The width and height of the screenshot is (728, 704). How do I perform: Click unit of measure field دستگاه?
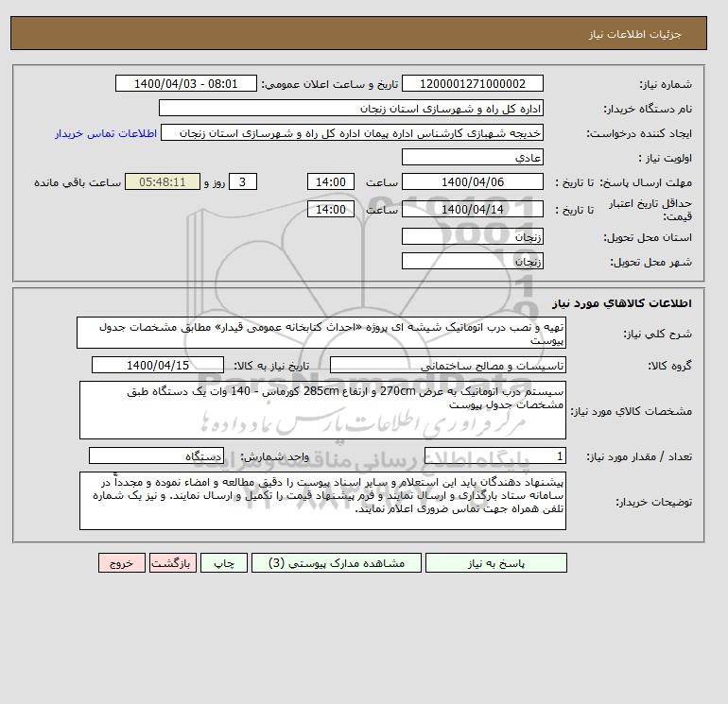[156, 455]
